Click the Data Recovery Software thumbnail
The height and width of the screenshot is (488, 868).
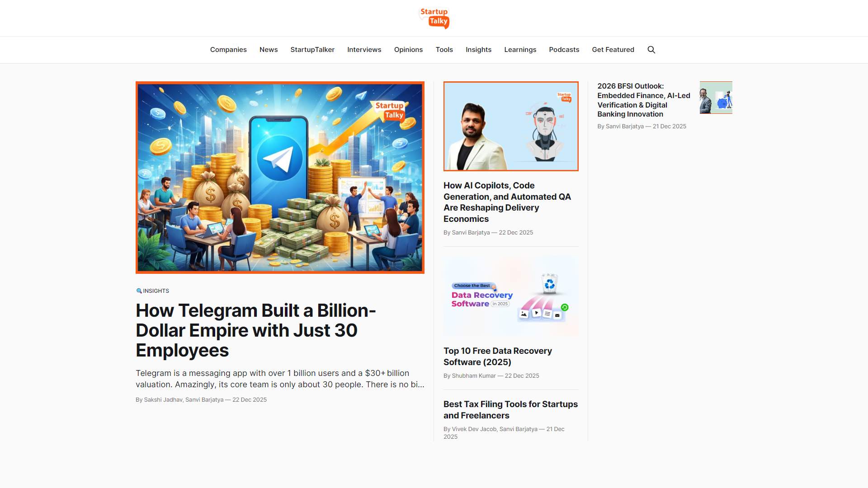[x=511, y=296]
